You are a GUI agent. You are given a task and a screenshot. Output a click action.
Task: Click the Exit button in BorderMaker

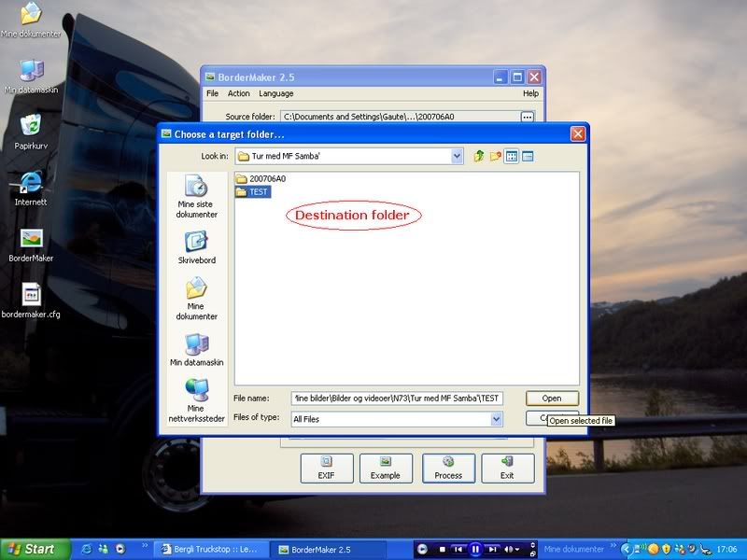pos(507,469)
